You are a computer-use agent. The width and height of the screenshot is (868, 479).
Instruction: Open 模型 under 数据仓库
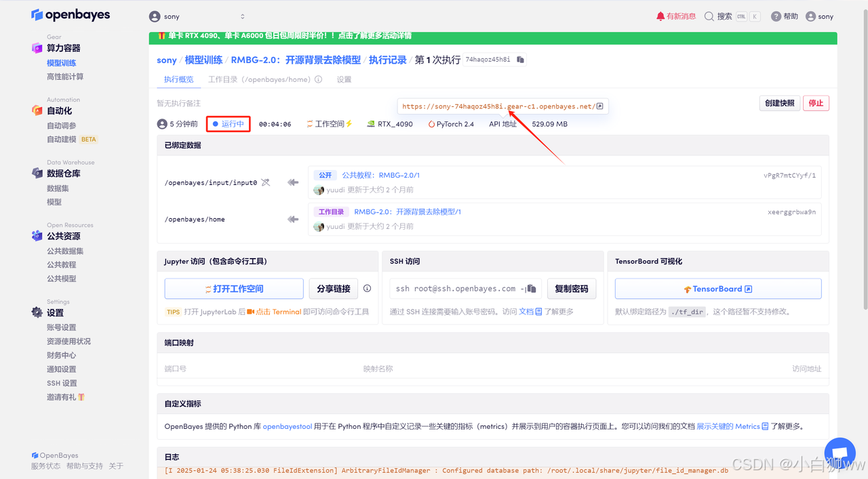coord(54,202)
